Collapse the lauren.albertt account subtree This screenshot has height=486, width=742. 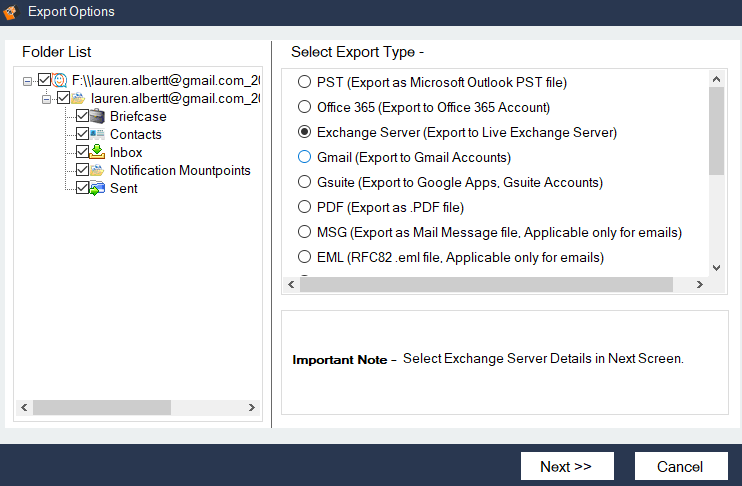point(46,99)
